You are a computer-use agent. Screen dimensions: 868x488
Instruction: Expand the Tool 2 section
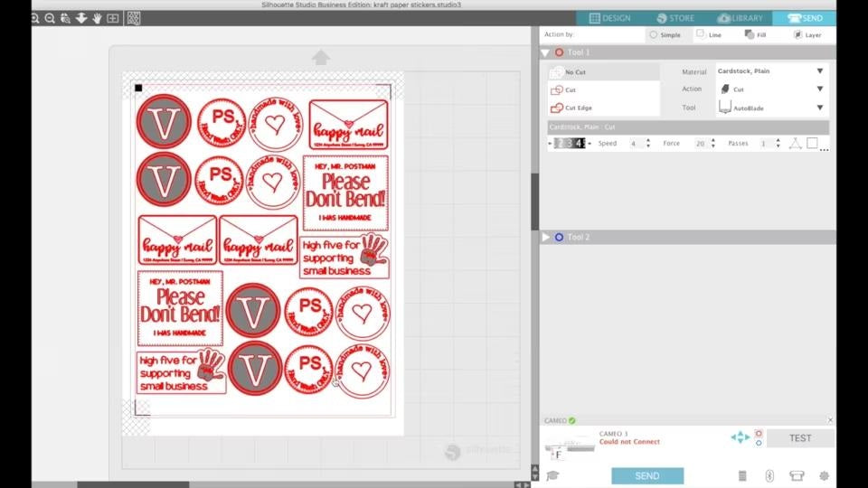pos(546,237)
